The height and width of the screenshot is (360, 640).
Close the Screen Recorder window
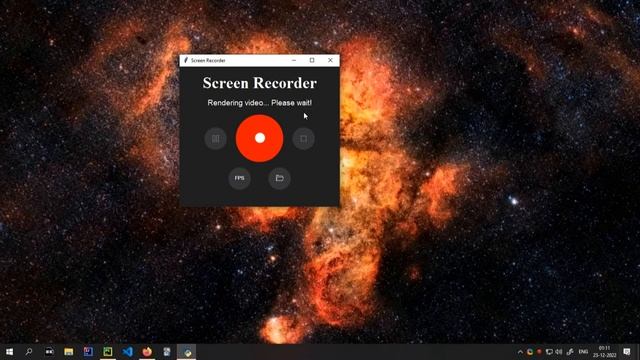point(330,60)
